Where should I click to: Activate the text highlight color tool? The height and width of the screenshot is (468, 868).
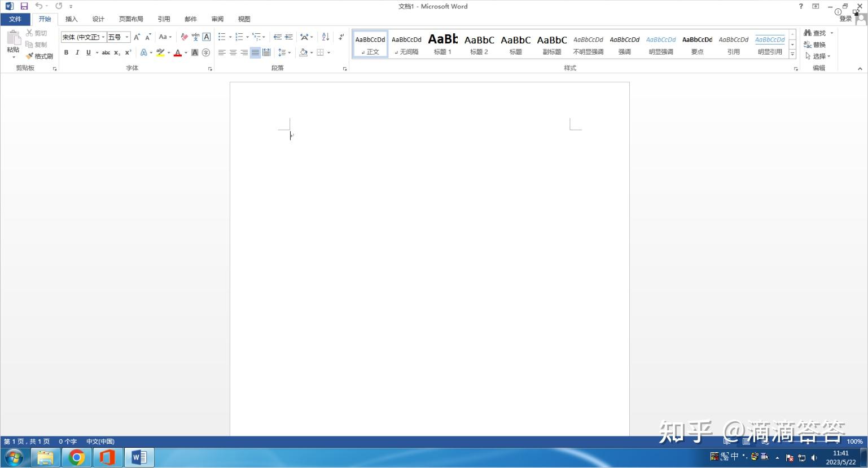[161, 52]
